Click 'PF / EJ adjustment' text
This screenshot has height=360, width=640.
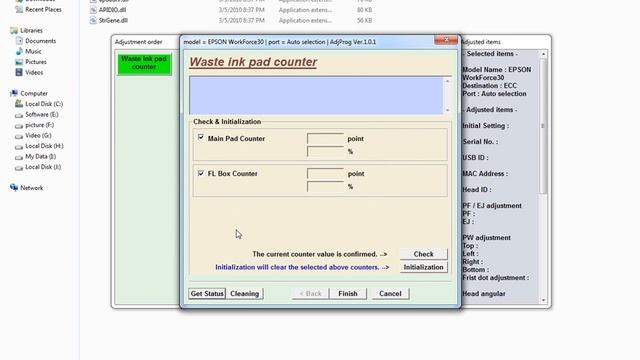[492, 206]
